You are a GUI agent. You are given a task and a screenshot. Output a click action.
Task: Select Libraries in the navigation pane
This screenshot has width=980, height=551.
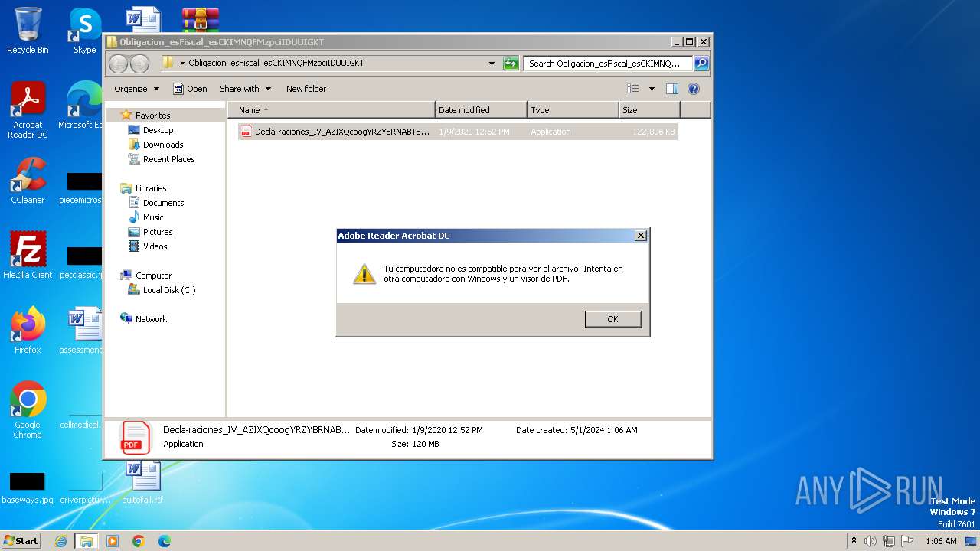[x=151, y=188]
